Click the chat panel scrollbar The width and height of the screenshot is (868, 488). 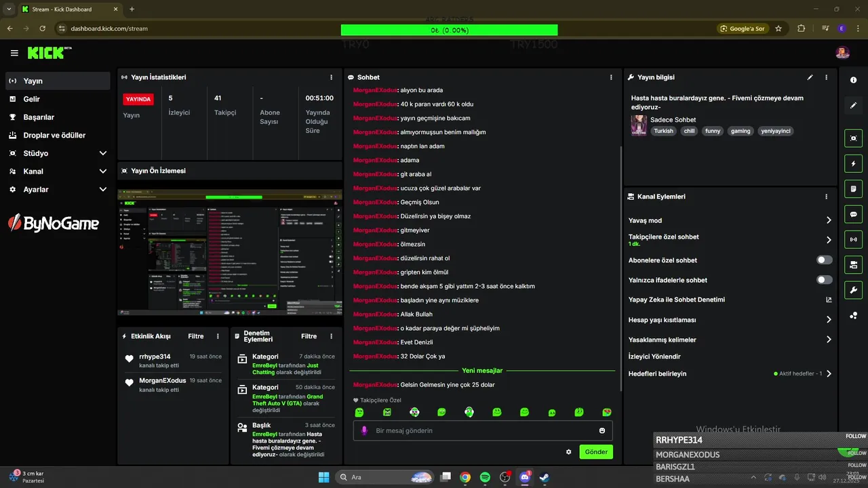621,268
